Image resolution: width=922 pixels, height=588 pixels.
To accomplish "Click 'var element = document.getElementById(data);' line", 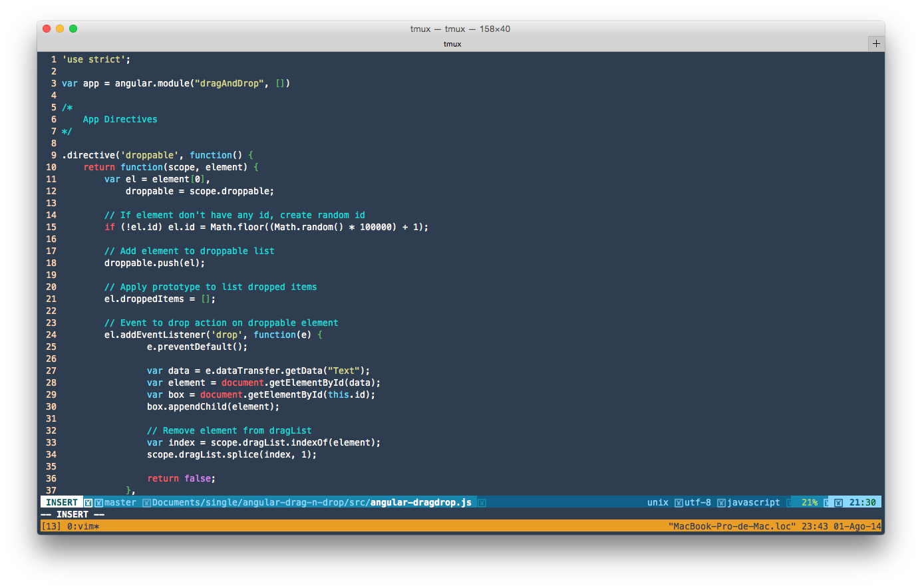I will [264, 382].
